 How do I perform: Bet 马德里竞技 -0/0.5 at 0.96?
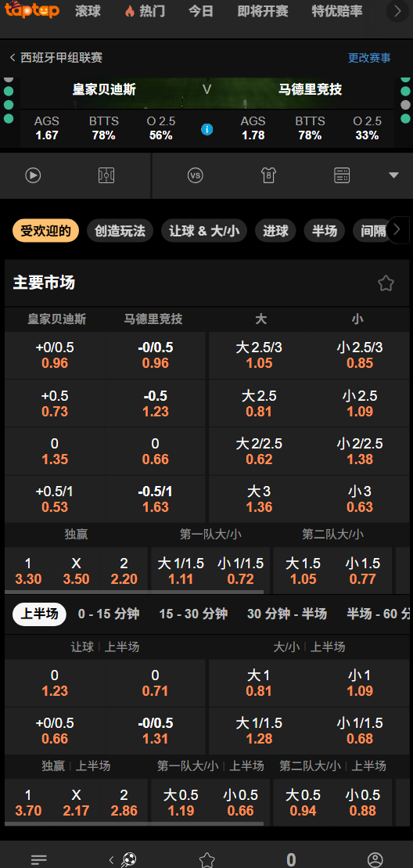[x=156, y=355]
